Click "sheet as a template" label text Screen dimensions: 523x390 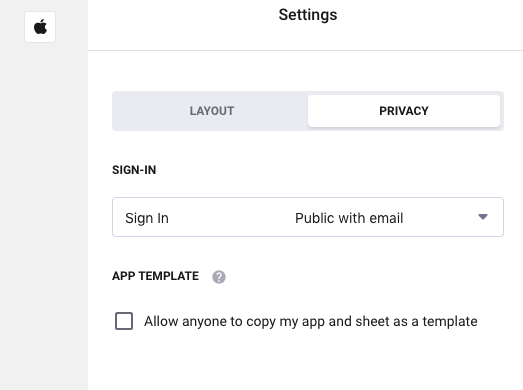416,321
